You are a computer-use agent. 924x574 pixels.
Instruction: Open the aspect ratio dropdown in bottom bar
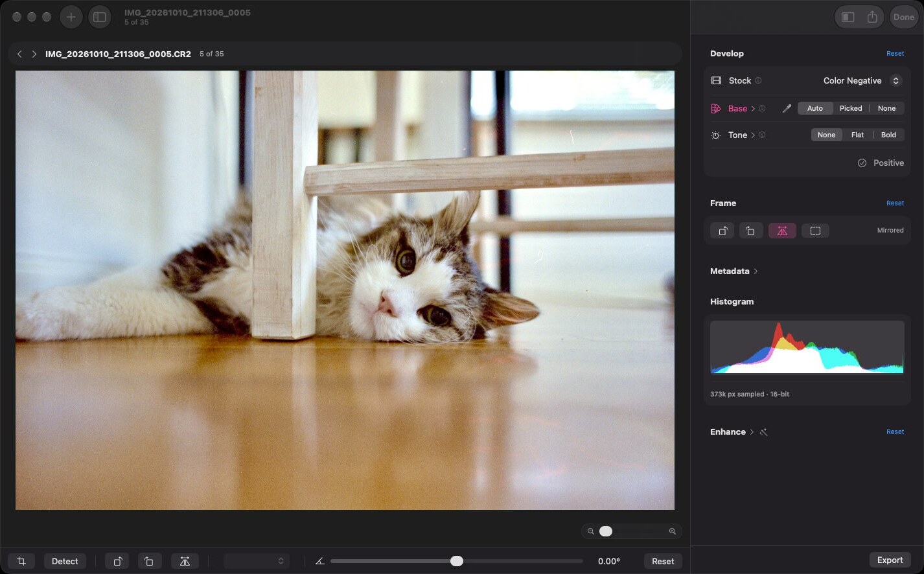pos(256,561)
